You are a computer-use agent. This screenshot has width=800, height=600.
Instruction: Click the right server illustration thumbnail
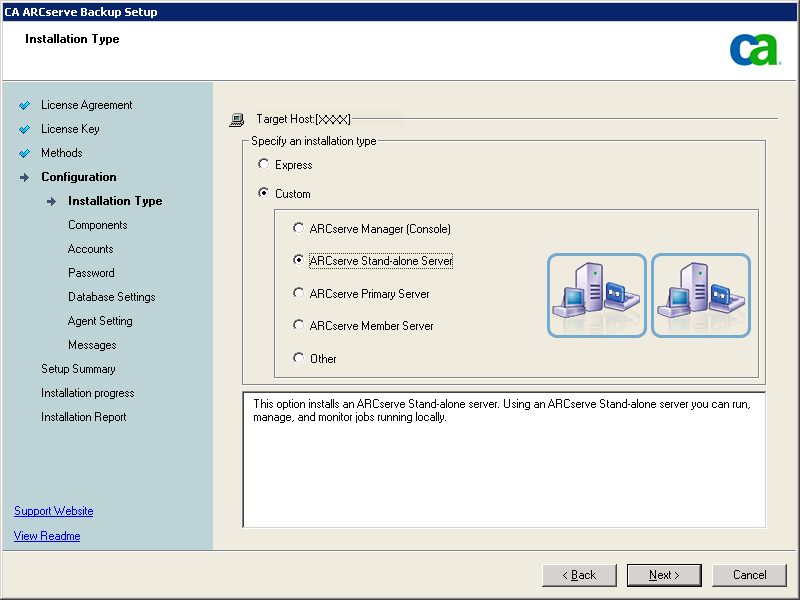(x=701, y=295)
